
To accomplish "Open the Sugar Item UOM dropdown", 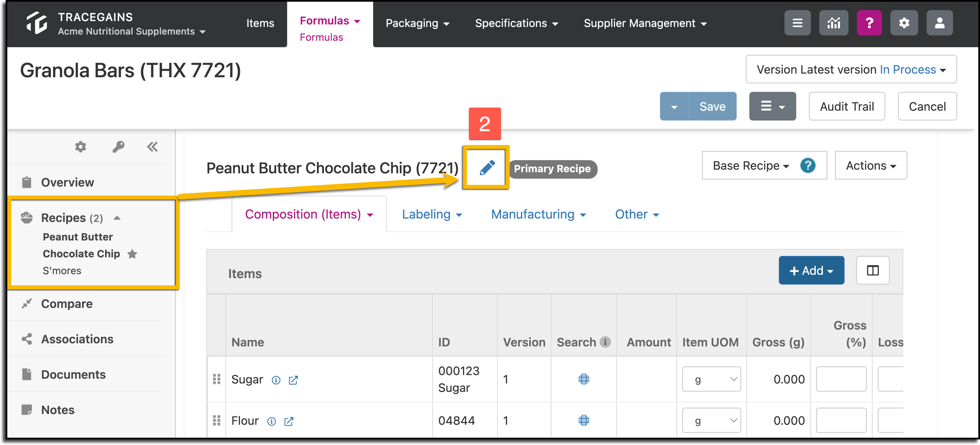I will (x=711, y=379).
